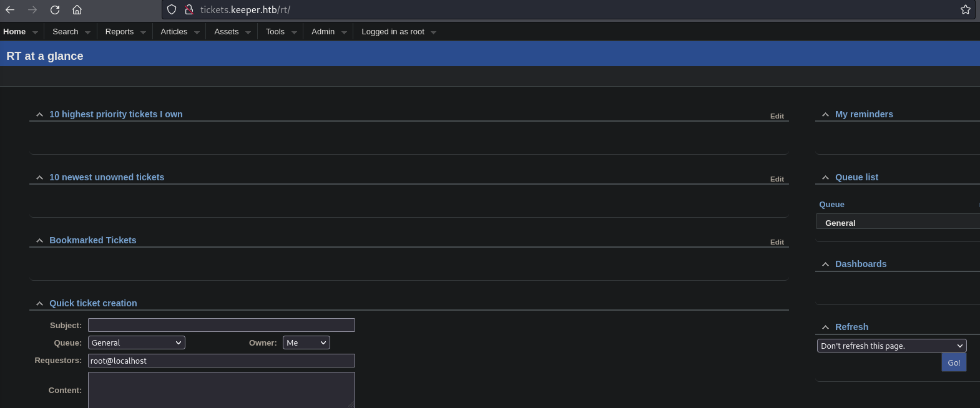Open the Queue dropdown showing General

(x=137, y=343)
